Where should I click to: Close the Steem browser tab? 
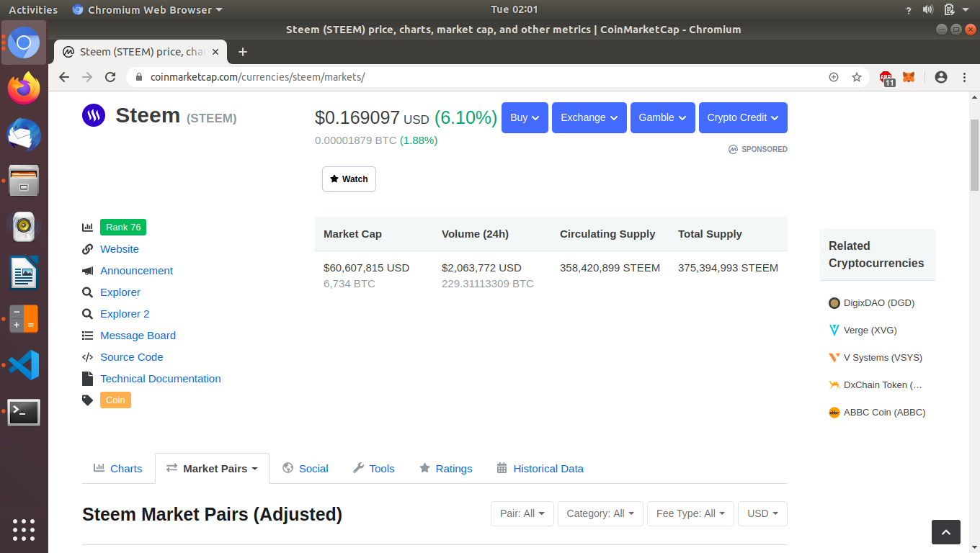(x=215, y=52)
